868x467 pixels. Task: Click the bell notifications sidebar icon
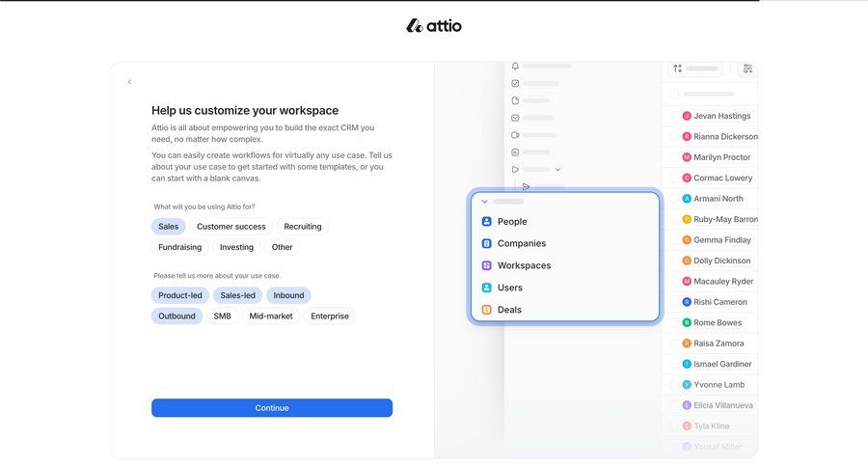[515, 66]
